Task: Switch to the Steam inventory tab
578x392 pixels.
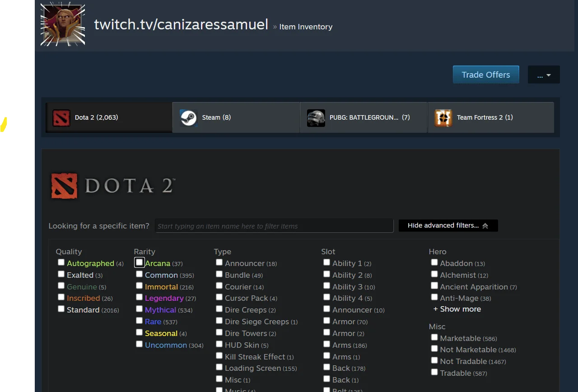Action: (236, 117)
